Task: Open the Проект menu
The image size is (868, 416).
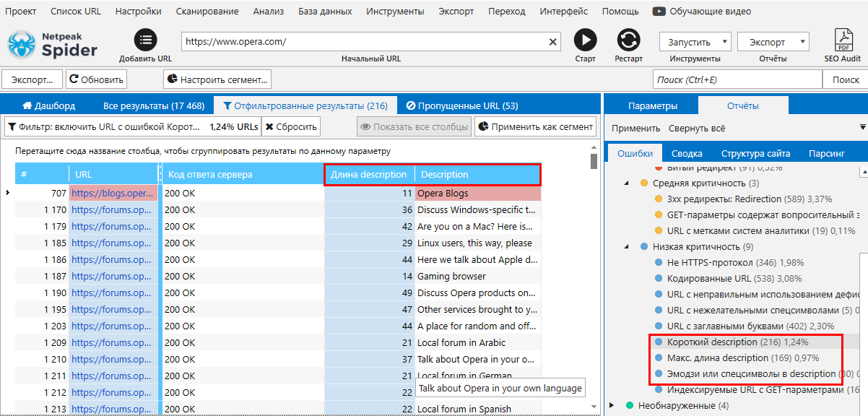Action: (x=20, y=12)
